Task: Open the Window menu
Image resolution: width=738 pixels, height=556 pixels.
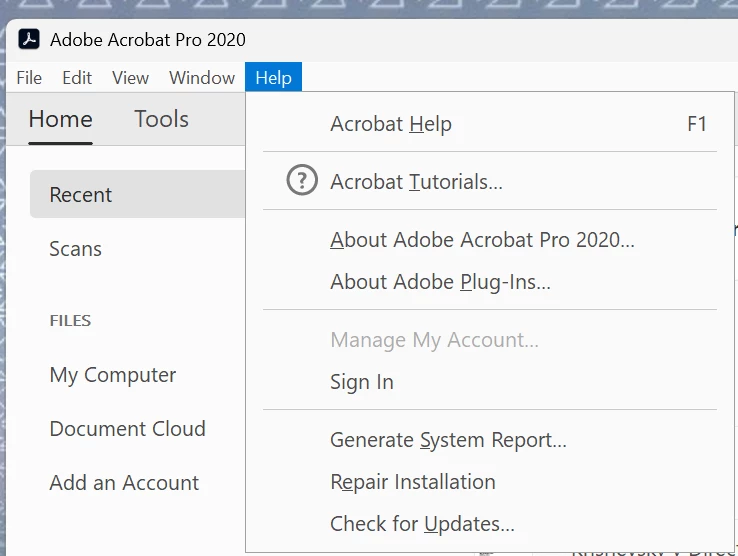Action: pos(202,78)
